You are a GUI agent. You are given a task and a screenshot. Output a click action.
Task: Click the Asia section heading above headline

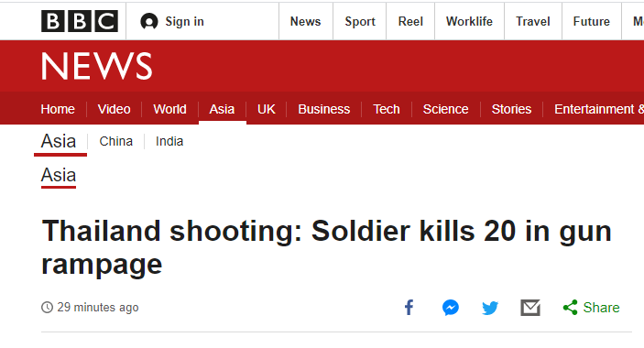[x=59, y=176]
